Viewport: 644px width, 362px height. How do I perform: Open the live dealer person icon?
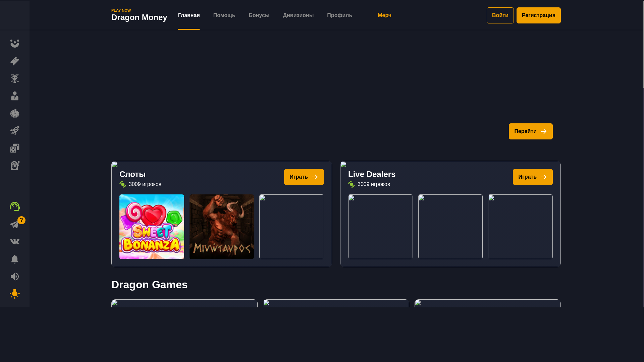(15, 96)
